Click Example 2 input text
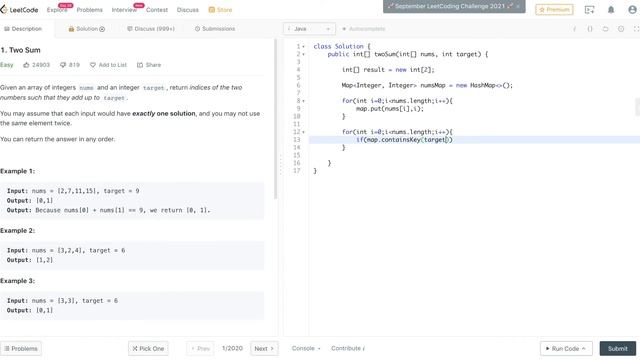 [x=66, y=250]
